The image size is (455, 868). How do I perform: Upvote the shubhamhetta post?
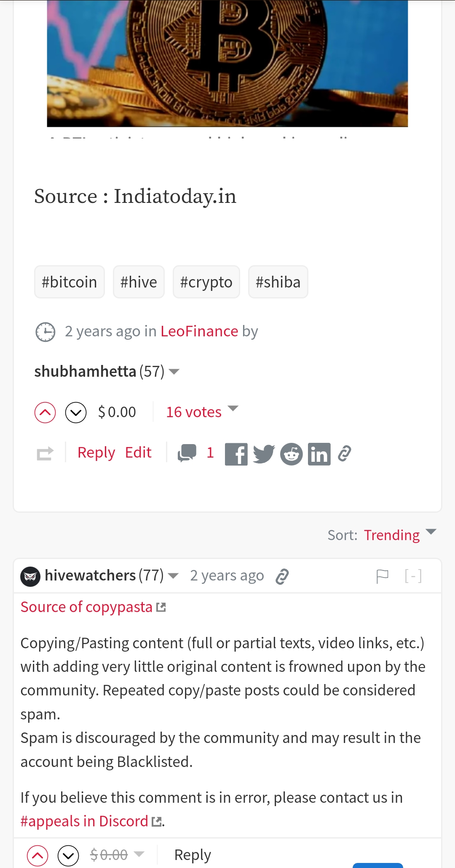(45, 413)
